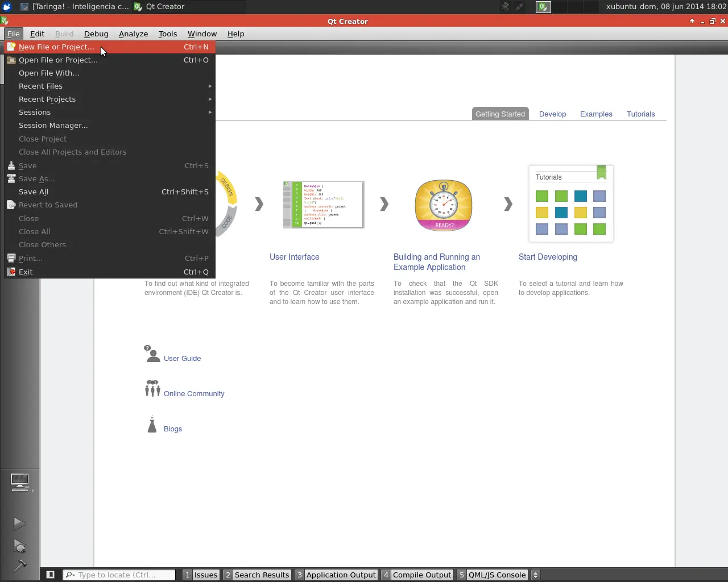The height and width of the screenshot is (582, 728).
Task: Open the Debug menu
Action: [96, 34]
